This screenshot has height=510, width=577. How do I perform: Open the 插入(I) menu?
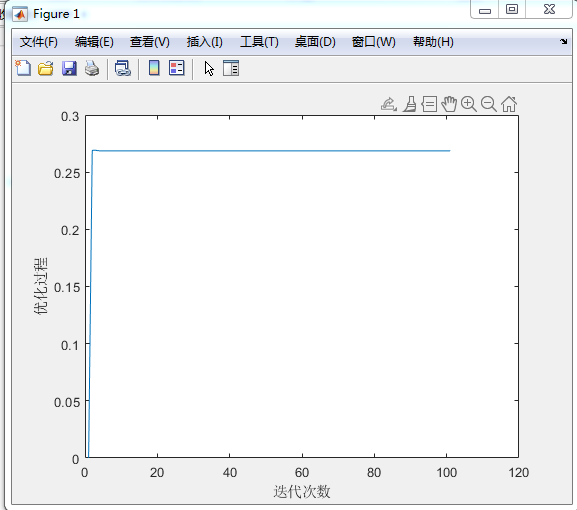pos(205,42)
